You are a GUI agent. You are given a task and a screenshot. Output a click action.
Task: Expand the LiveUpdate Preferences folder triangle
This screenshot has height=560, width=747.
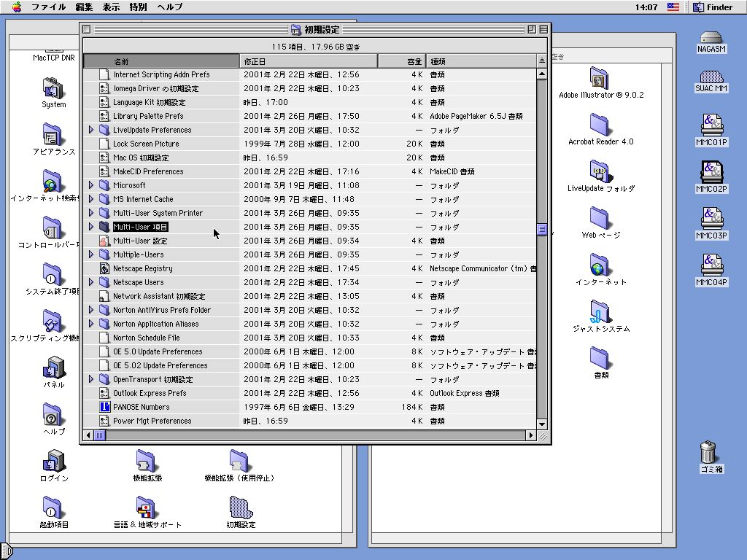point(91,130)
